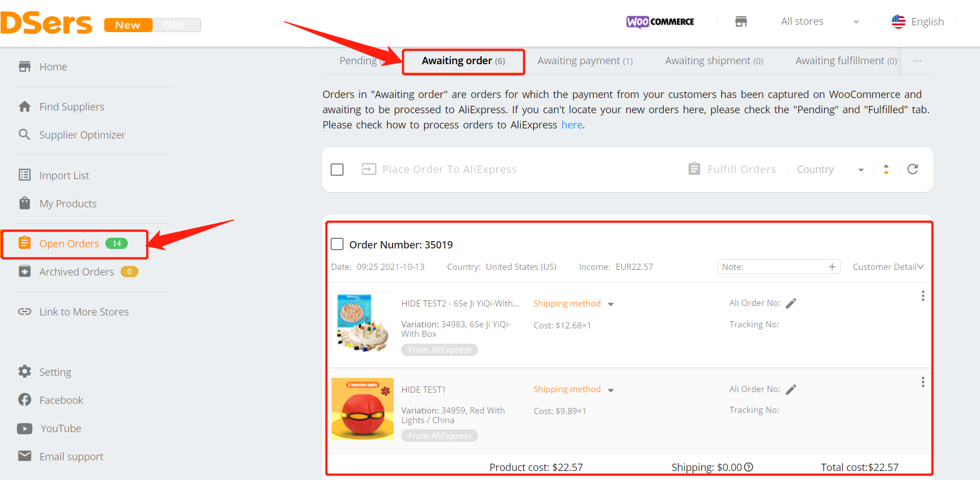Image resolution: width=980 pixels, height=480 pixels.
Task: Open more options for HIDE TEST1 item
Action: 923,382
